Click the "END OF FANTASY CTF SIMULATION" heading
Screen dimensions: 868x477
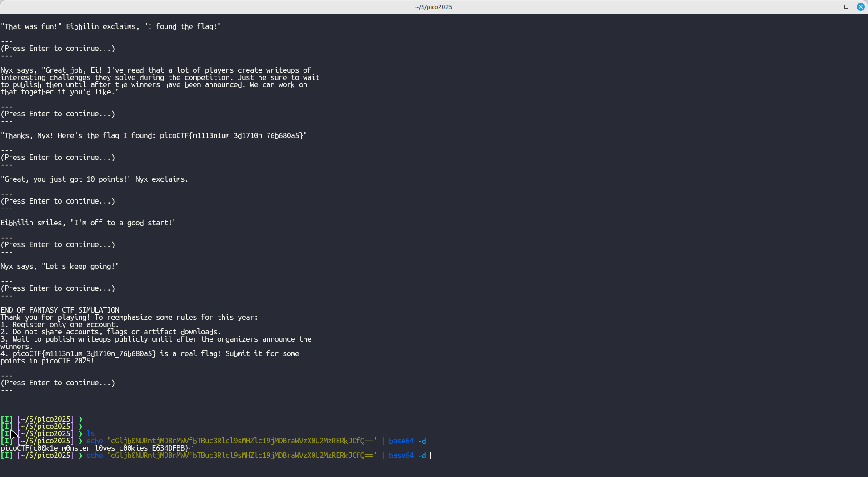point(60,310)
